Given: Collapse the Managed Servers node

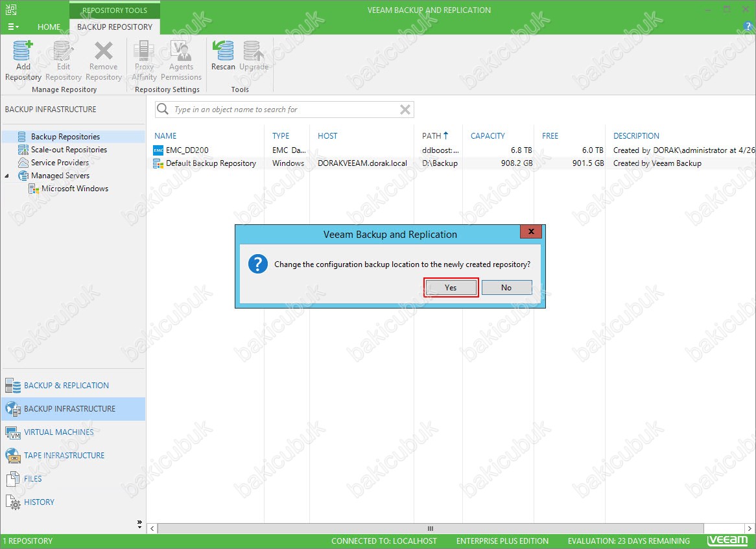Looking at the screenshot, I should coord(6,176).
